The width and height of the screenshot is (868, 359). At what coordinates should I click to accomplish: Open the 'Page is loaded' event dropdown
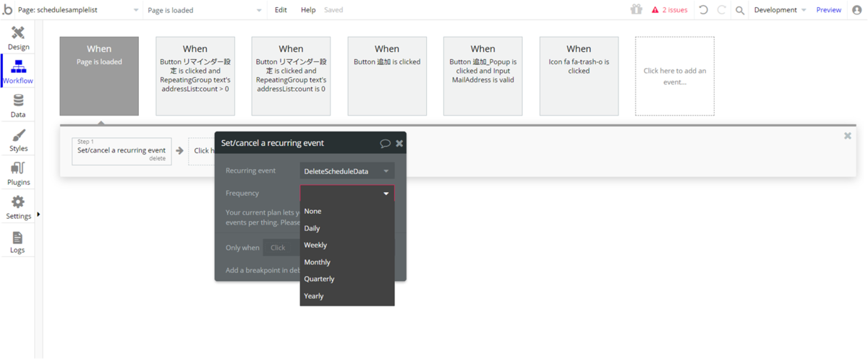pos(205,10)
